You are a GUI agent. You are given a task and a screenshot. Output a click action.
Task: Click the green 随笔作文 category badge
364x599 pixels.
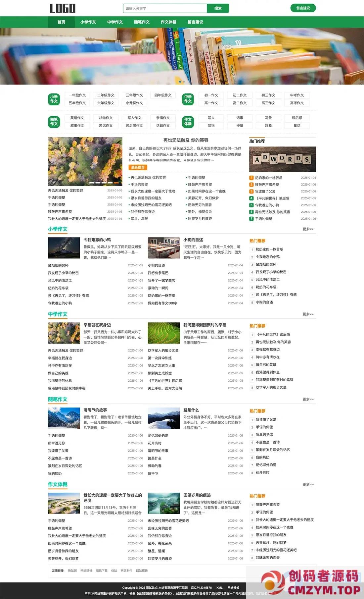[x=54, y=122]
